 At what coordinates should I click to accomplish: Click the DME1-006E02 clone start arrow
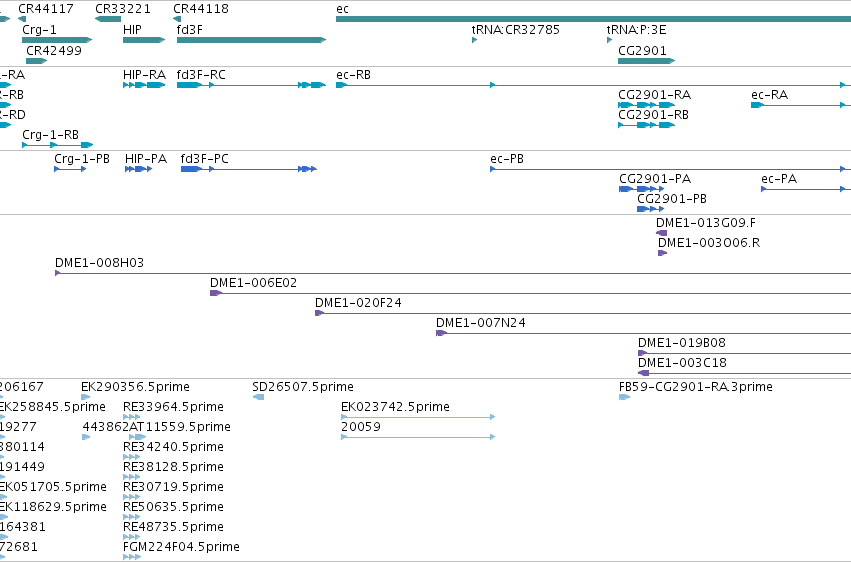click(216, 293)
